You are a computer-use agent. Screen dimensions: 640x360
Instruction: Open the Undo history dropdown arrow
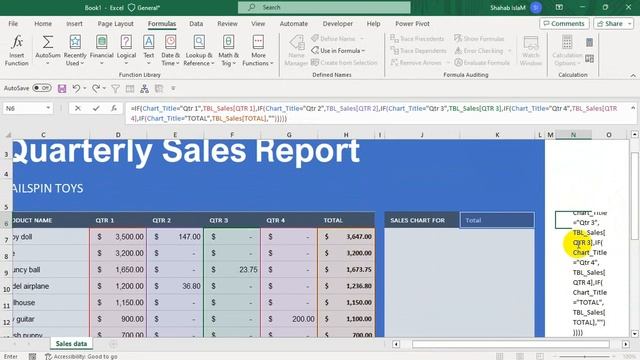pyautogui.click(x=84, y=88)
